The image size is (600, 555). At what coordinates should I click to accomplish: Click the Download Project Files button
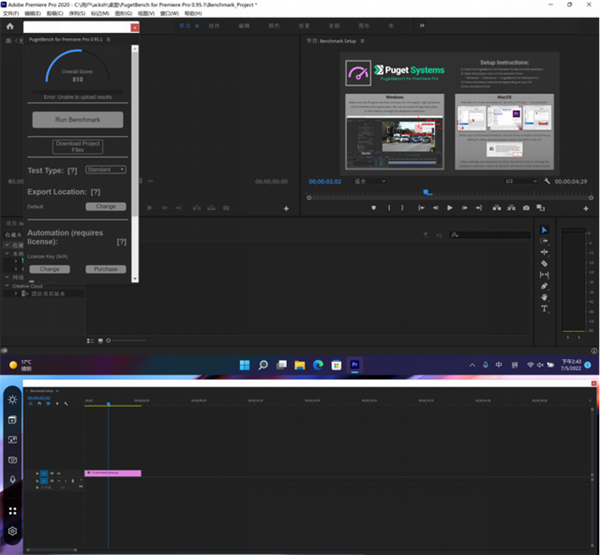pos(77,146)
